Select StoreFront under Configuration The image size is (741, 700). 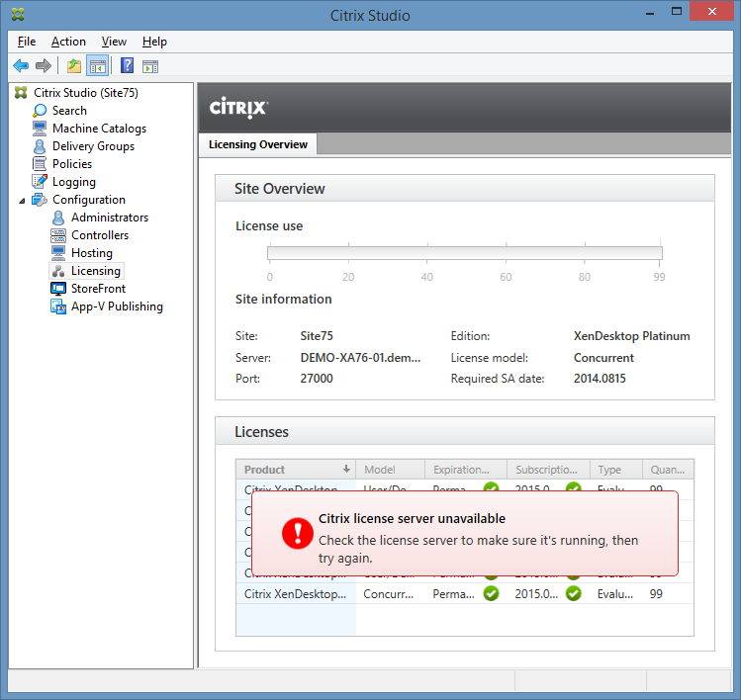(98, 289)
